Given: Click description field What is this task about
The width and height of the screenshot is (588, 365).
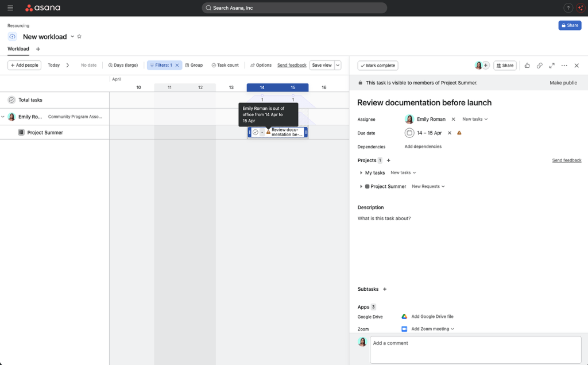Looking at the screenshot, I should point(384,218).
